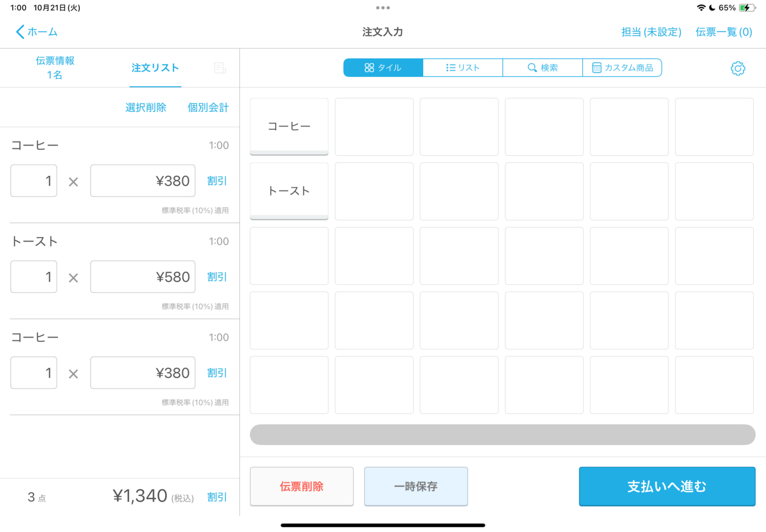This screenshot has width=766, height=532.
Task: Add トースト from product tile
Action: [x=289, y=191]
